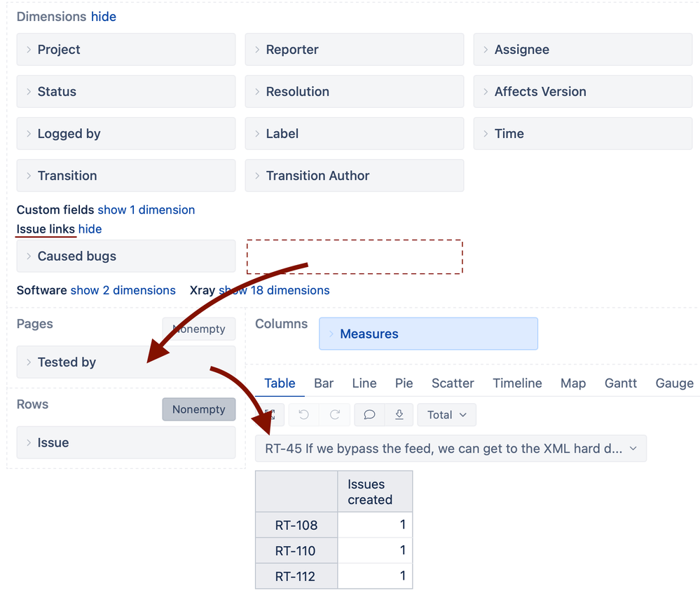The width and height of the screenshot is (700, 607).
Task: Expand Time dimension
Action: click(582, 134)
